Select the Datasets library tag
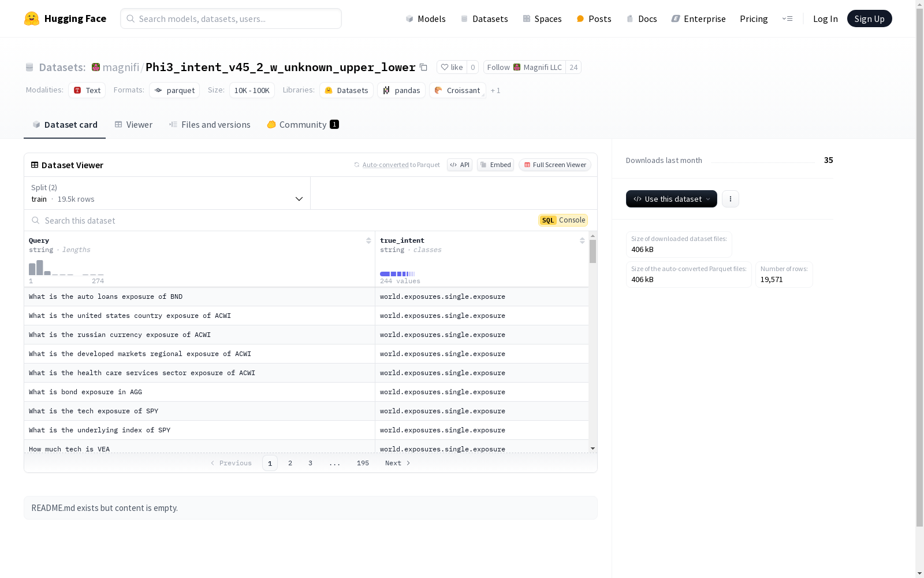 pyautogui.click(x=346, y=90)
